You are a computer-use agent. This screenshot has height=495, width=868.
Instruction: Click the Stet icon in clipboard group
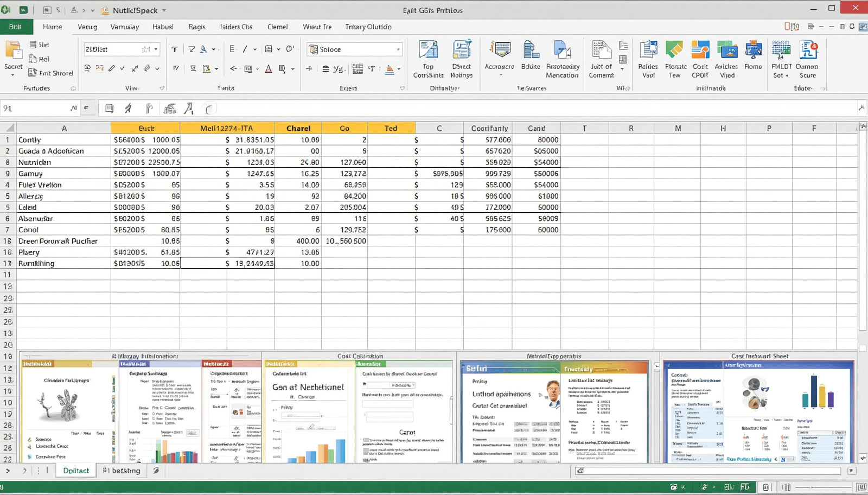[x=33, y=45]
